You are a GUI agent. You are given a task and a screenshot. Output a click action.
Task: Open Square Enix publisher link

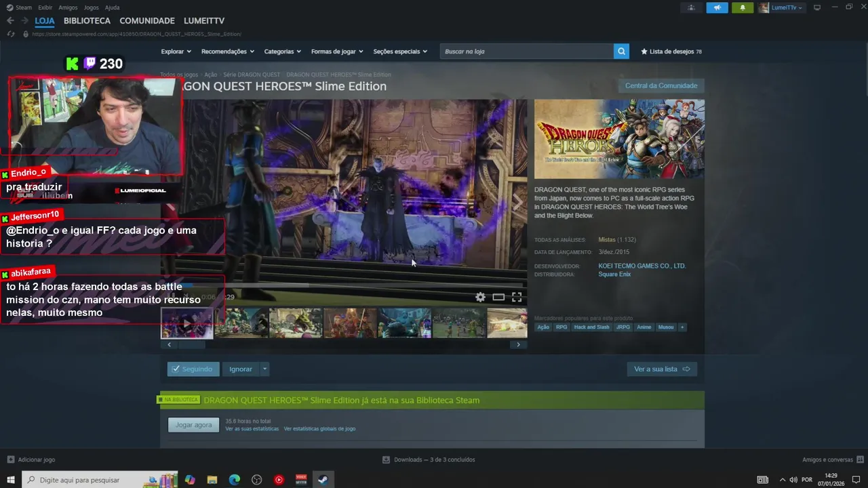pyautogui.click(x=614, y=274)
